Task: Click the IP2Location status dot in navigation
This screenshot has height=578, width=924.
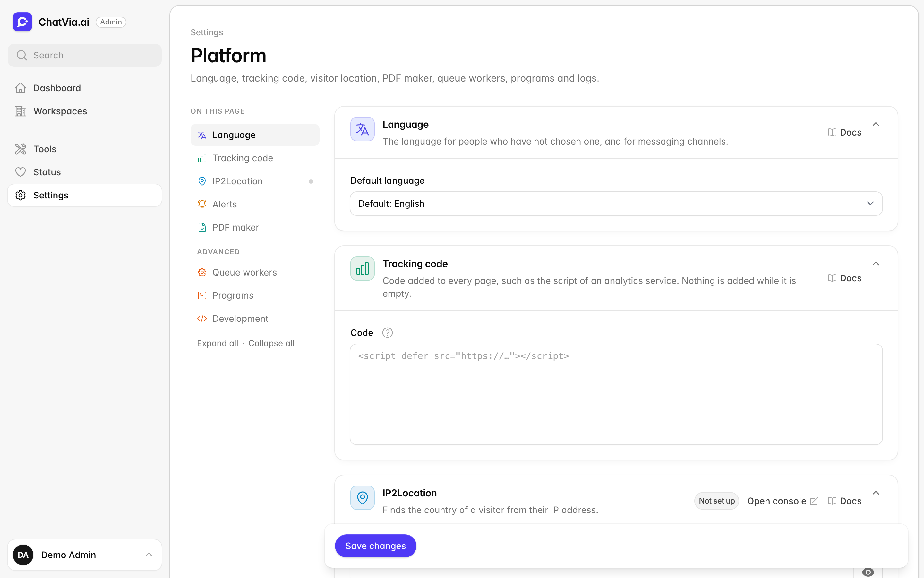Action: pos(311,181)
